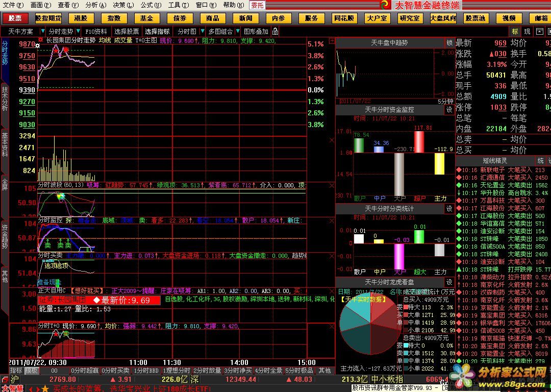
Task: Click the star icon in the news ticker
Action: tap(44, 388)
